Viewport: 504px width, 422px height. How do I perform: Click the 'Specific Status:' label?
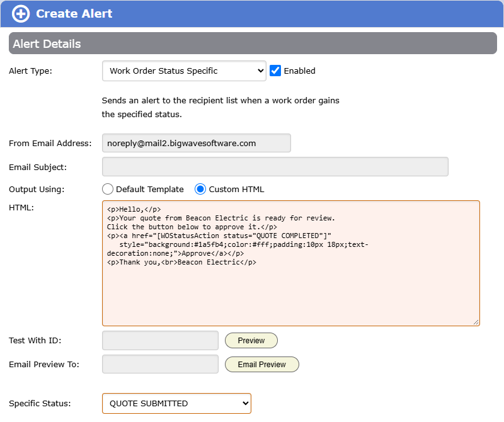[40, 403]
